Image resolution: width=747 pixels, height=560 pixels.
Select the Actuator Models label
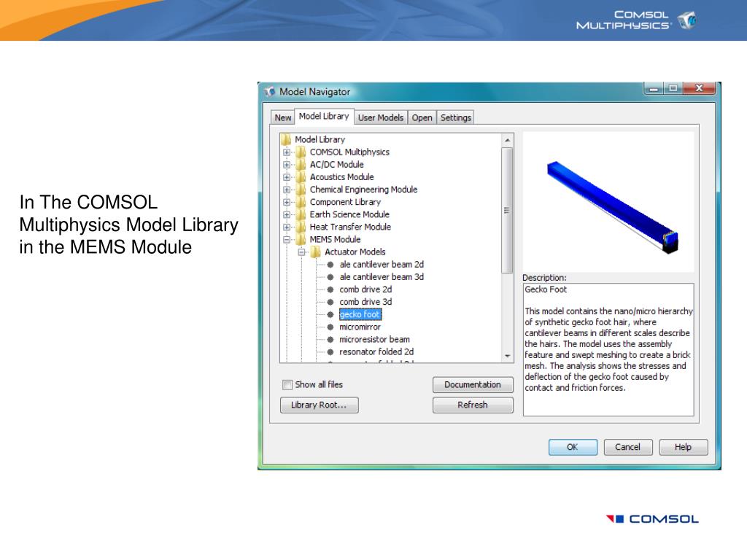tap(355, 252)
